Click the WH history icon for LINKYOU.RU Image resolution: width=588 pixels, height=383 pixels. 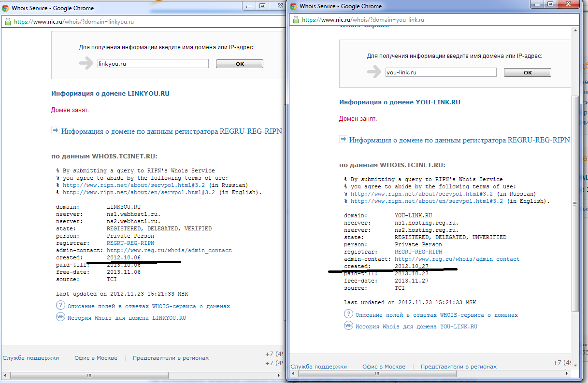point(60,317)
